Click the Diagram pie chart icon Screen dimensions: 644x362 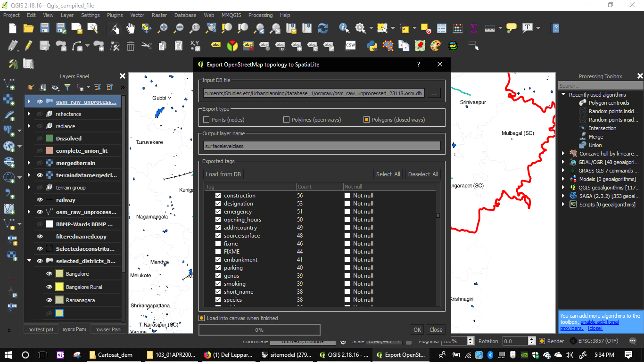(x=232, y=46)
